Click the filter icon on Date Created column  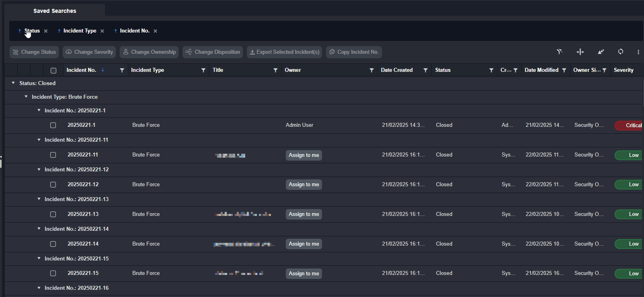(425, 70)
